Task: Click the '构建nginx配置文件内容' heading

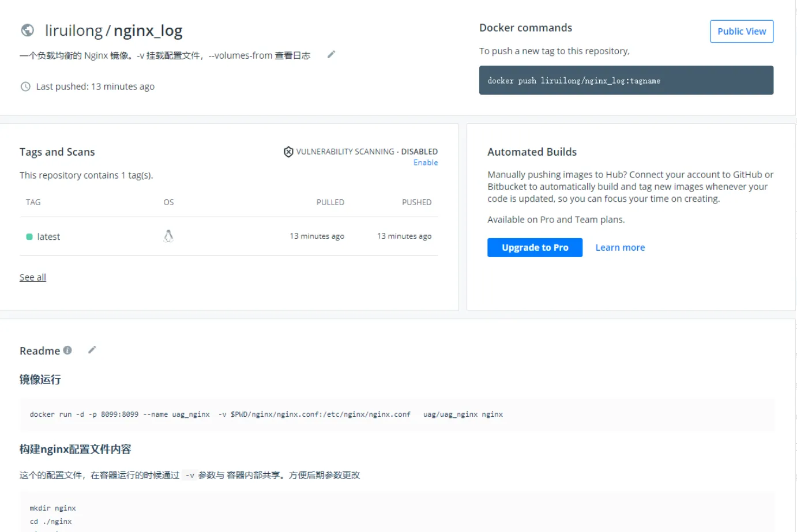Action: 76,449
